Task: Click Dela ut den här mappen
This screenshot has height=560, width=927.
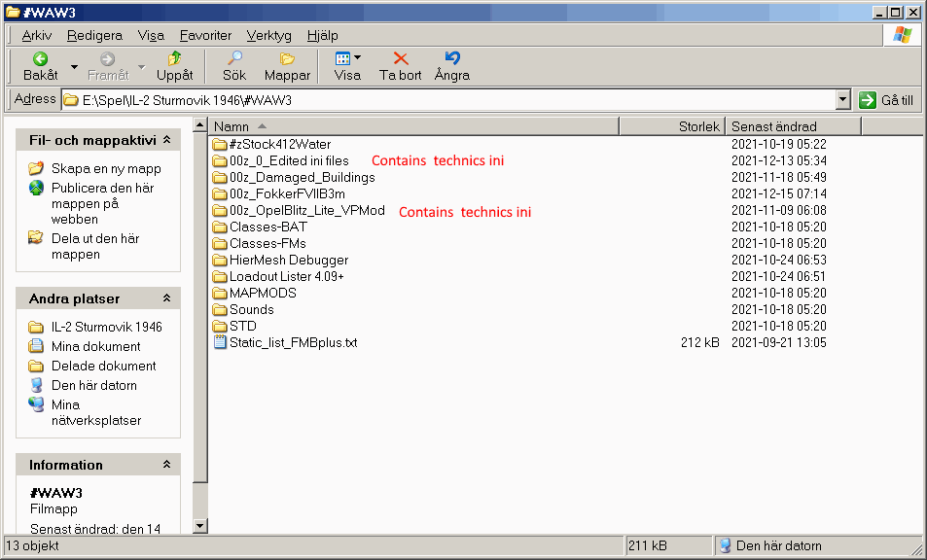Action: click(95, 246)
